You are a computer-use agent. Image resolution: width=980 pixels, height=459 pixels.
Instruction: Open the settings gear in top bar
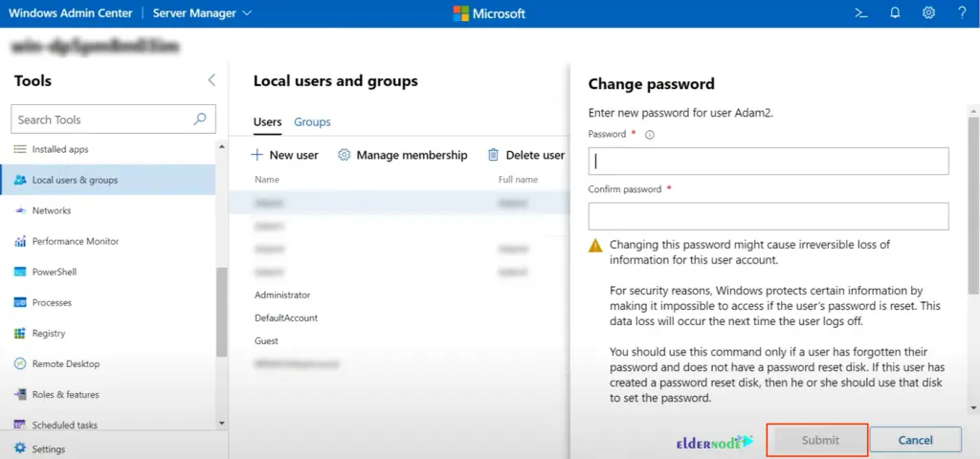(x=928, y=13)
